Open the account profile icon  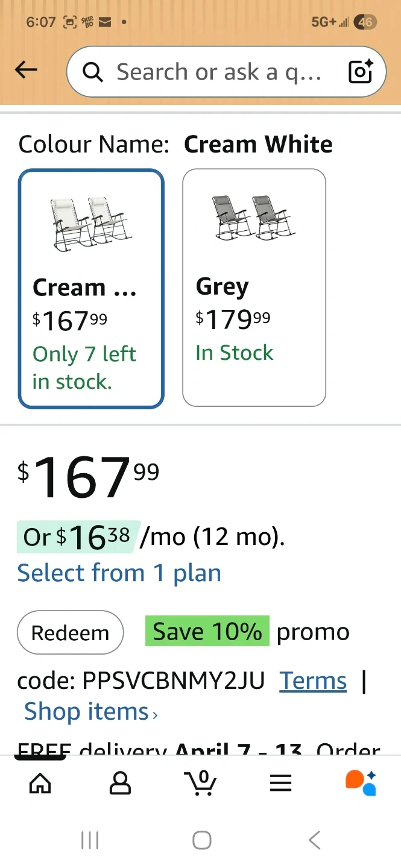(x=120, y=783)
